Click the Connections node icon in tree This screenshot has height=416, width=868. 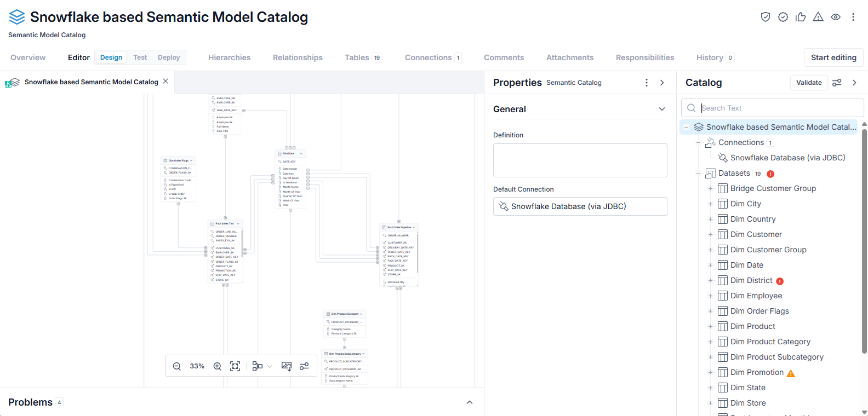click(x=710, y=142)
